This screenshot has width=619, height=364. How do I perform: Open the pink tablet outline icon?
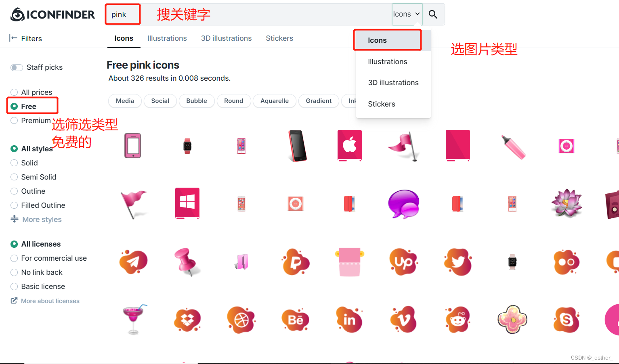coord(133,146)
